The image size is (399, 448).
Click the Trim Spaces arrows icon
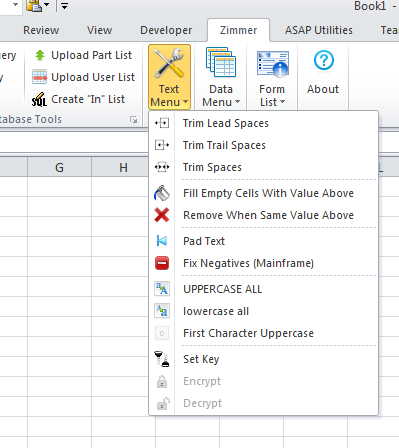tap(162, 167)
